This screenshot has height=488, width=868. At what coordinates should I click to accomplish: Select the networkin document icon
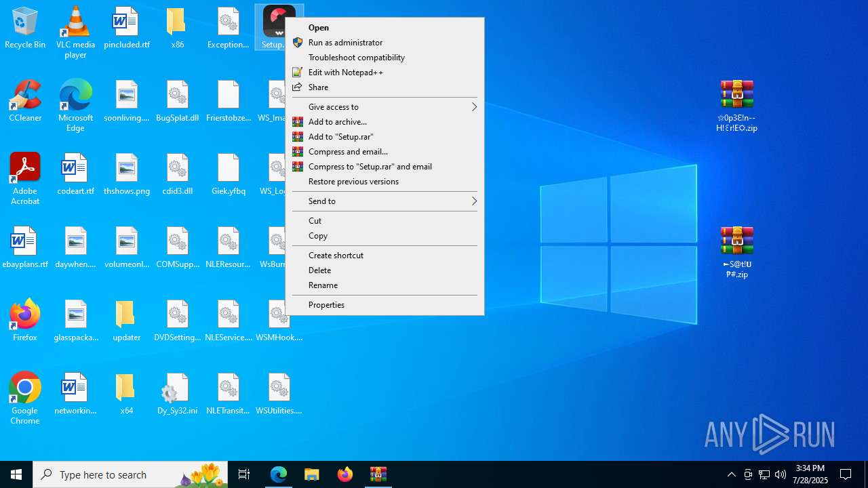coord(75,394)
